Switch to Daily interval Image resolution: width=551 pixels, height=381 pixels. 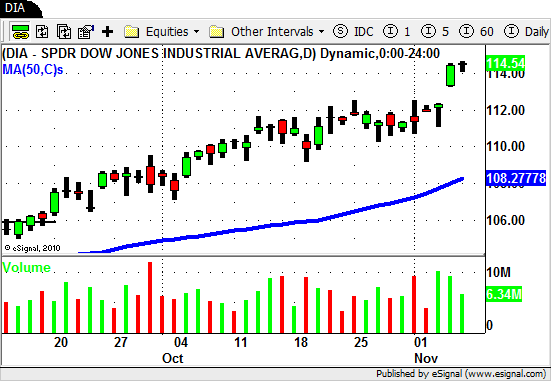pyautogui.click(x=526, y=32)
